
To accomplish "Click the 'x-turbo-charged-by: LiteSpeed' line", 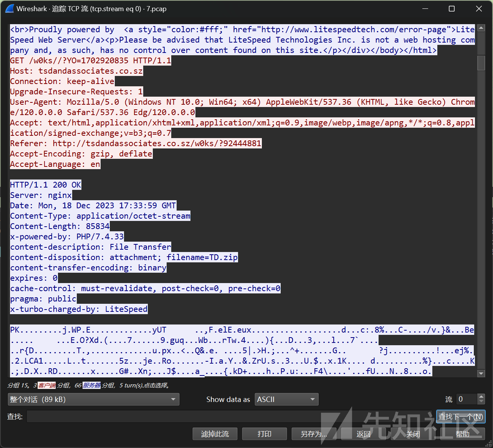I will [79, 309].
